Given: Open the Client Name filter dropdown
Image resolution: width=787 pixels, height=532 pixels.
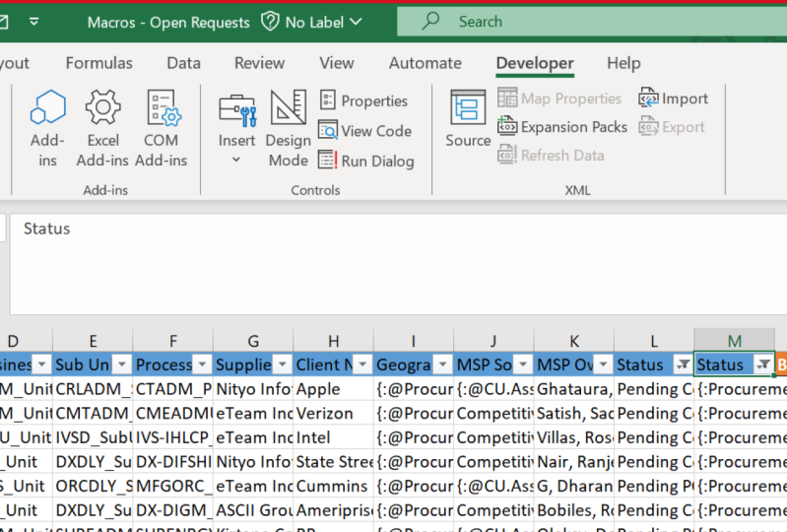Looking at the screenshot, I should (362, 365).
